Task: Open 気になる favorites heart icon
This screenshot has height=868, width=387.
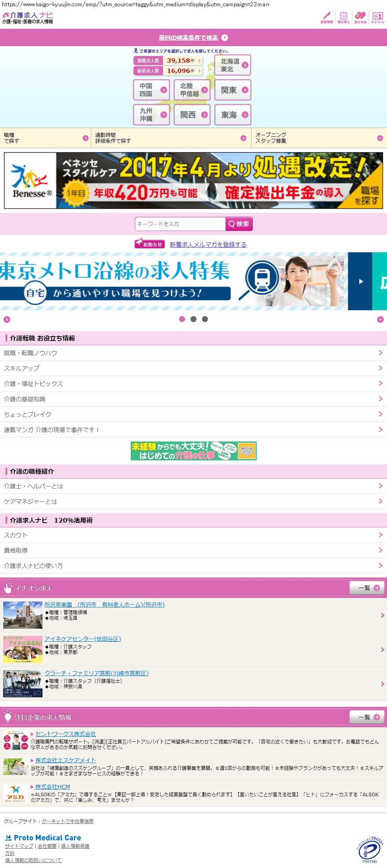Action: (360, 17)
